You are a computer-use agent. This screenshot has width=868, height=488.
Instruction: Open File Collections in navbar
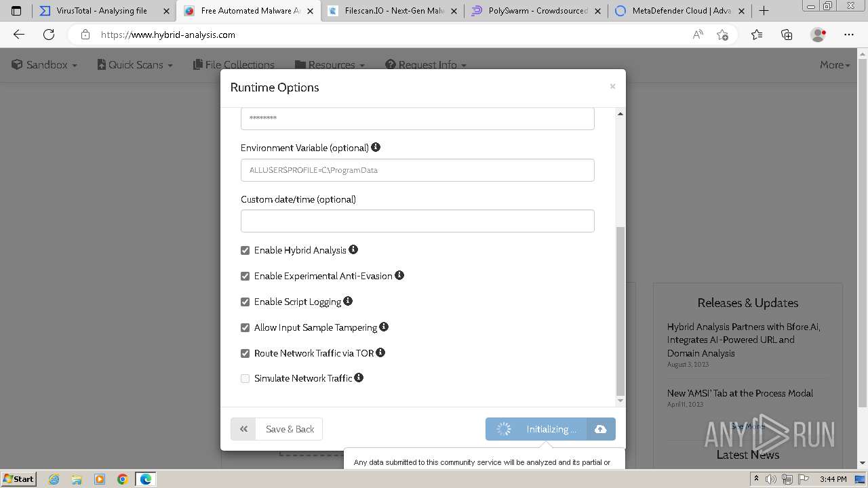[x=234, y=65]
